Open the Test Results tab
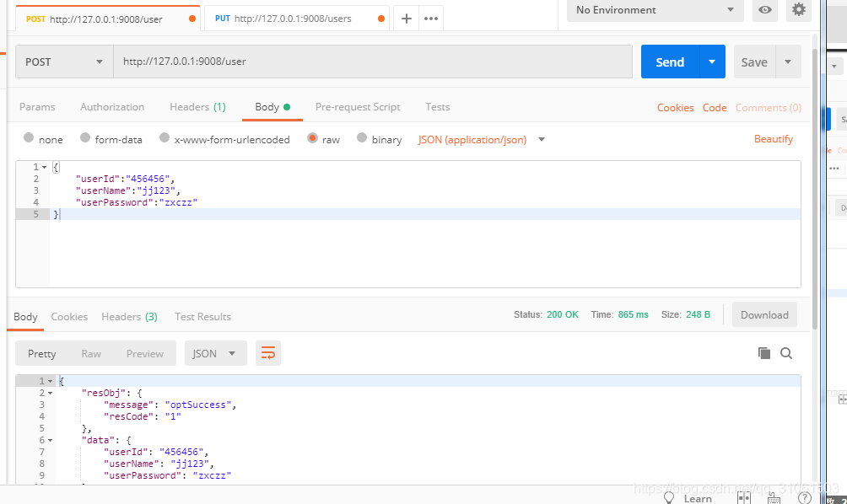Image resolution: width=847 pixels, height=504 pixels. click(x=202, y=317)
